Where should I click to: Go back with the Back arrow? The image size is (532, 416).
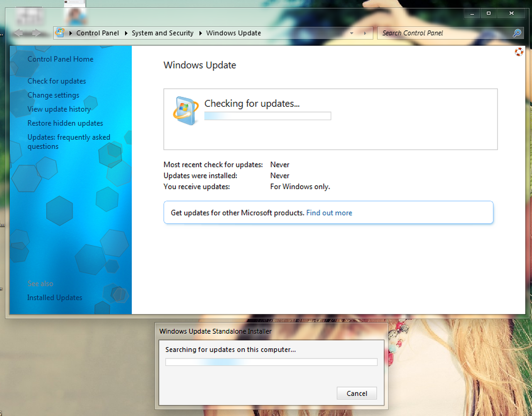(x=18, y=33)
